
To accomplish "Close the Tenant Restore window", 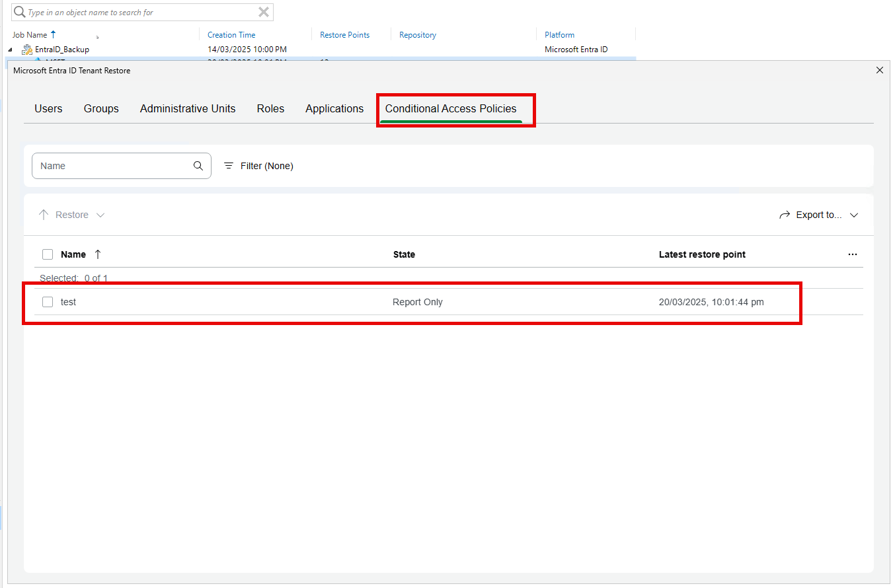I will [x=879, y=70].
